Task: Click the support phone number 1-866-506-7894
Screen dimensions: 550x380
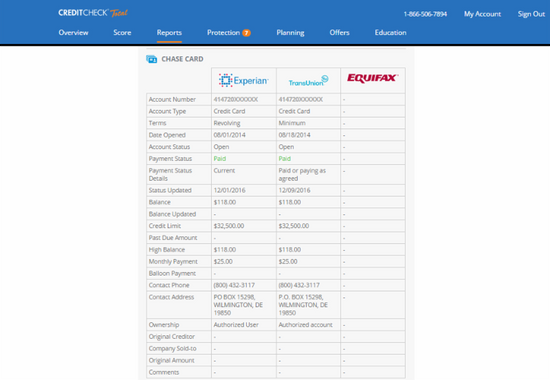Action: [425, 14]
